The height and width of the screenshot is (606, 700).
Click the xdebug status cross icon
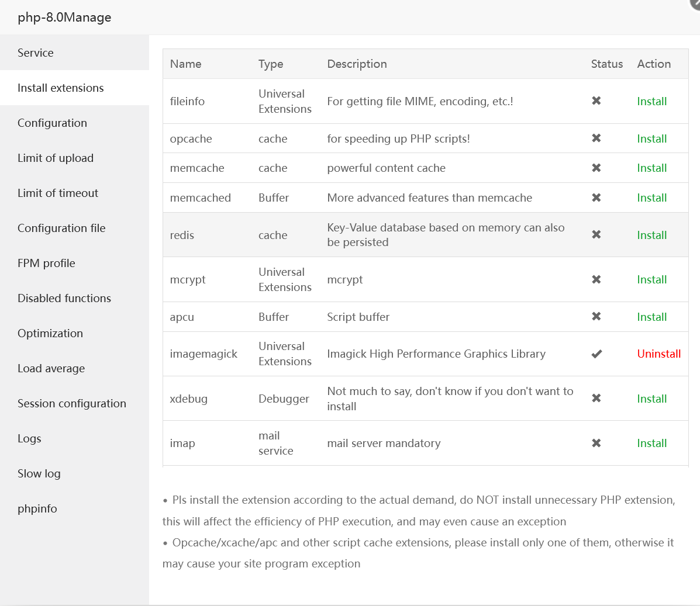click(x=596, y=399)
